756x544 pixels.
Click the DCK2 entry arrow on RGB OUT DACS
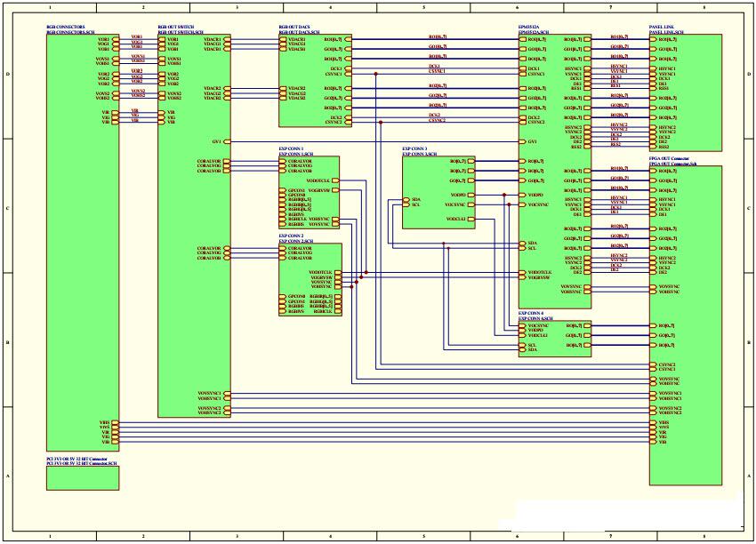coord(349,117)
